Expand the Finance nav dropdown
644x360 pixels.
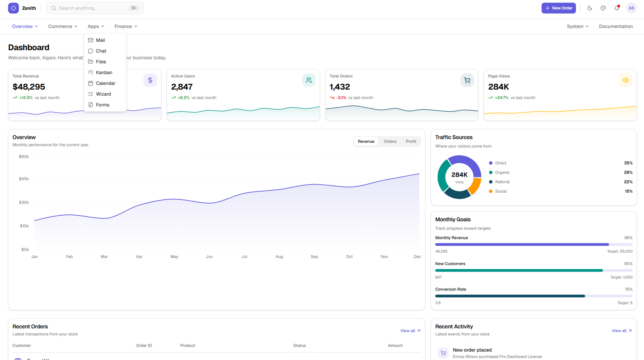click(x=126, y=26)
